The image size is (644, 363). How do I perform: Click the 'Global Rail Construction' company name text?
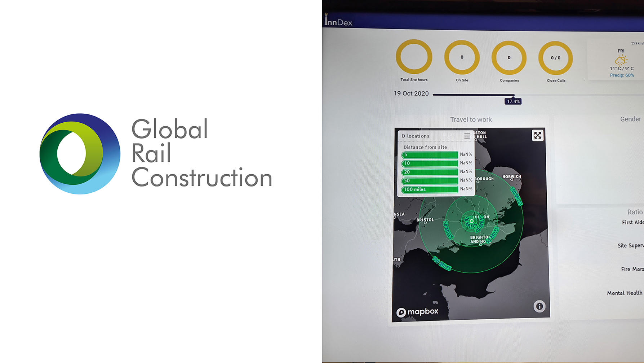(x=202, y=153)
